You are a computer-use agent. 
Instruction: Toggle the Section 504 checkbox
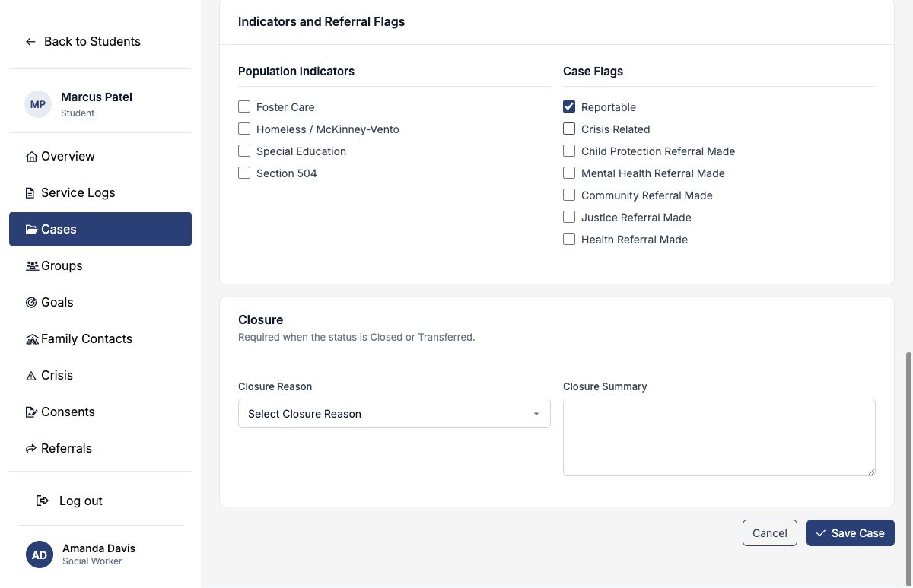tap(244, 173)
